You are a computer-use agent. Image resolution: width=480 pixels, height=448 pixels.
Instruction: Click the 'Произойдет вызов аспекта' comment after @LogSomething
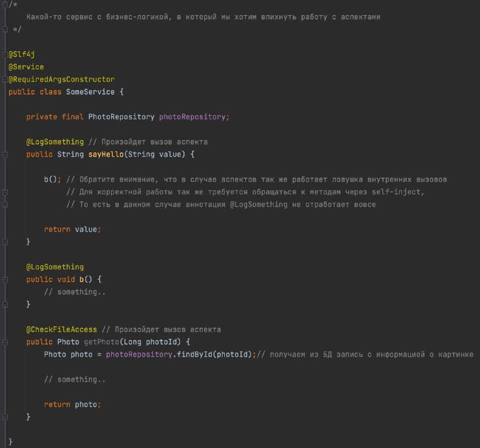point(148,142)
